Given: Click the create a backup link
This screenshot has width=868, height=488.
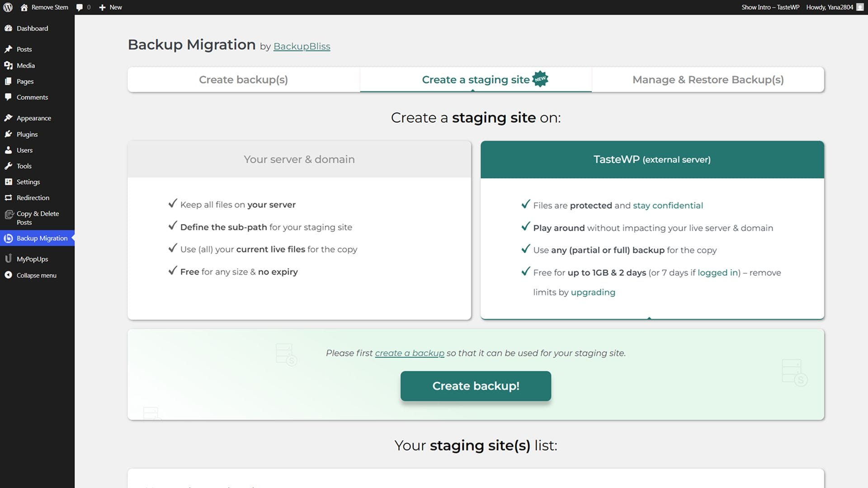Looking at the screenshot, I should [x=409, y=353].
